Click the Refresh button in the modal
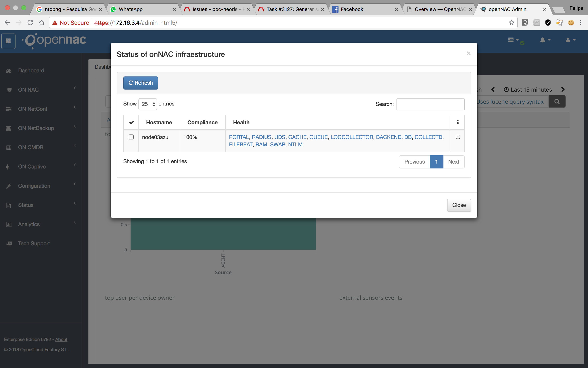This screenshot has width=588, height=368. coord(140,83)
